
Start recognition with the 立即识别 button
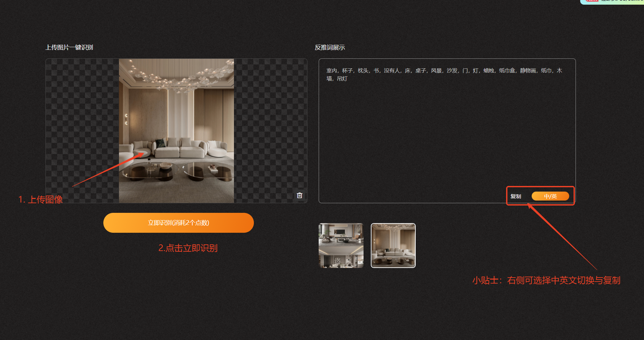tap(178, 223)
